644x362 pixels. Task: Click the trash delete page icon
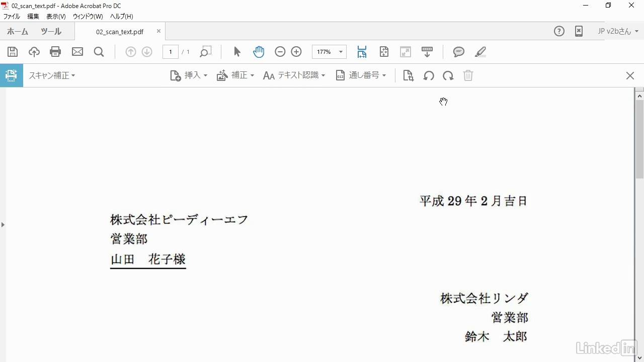click(468, 75)
